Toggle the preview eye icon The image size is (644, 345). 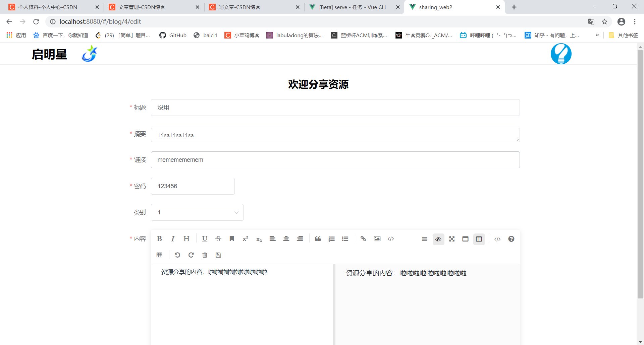(438, 239)
